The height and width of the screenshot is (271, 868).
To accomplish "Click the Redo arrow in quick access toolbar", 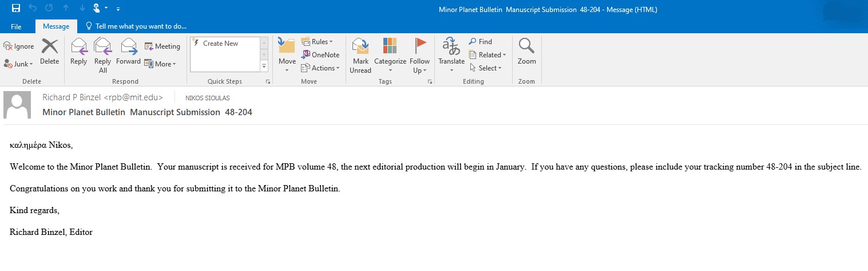I will point(49,8).
